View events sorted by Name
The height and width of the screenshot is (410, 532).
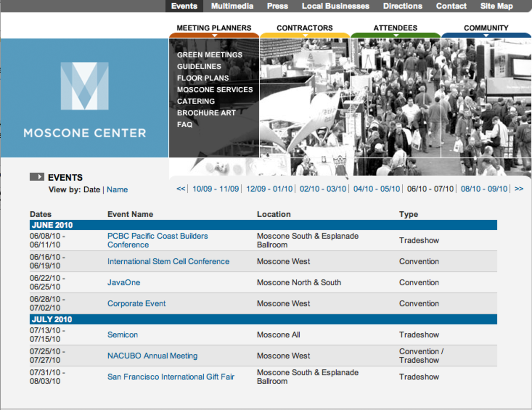(117, 190)
